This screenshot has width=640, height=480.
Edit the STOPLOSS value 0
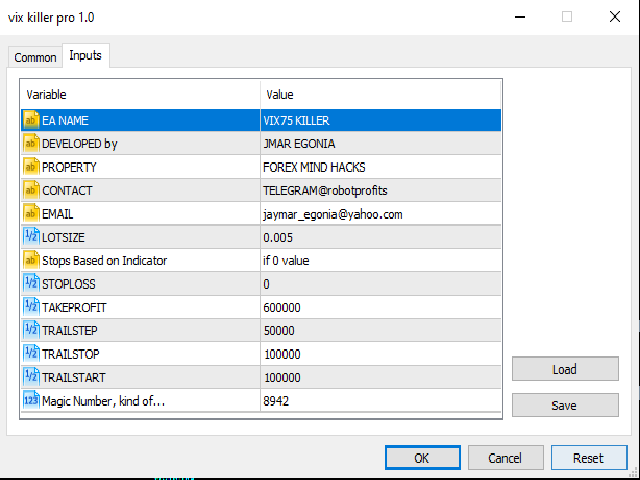tap(380, 284)
